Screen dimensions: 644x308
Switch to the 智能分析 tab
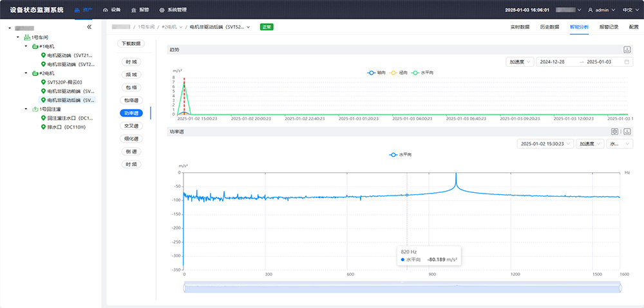(579, 27)
